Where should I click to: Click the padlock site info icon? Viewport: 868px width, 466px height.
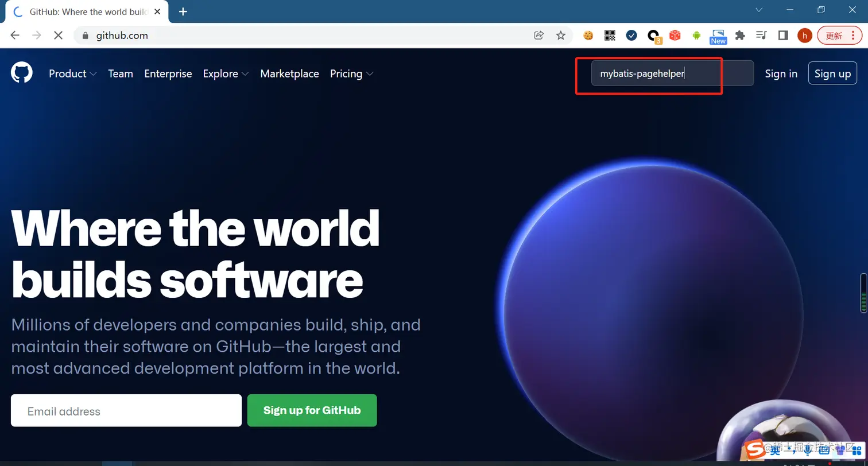(x=86, y=36)
